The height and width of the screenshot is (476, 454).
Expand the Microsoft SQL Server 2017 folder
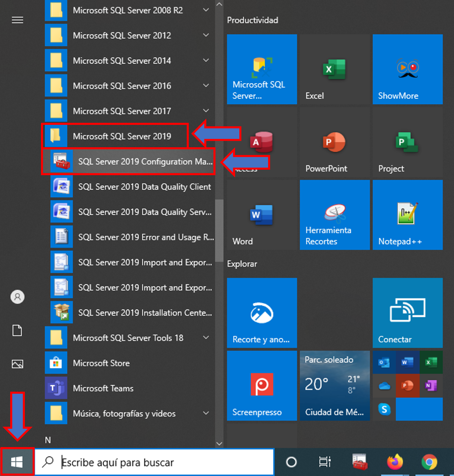(x=206, y=111)
